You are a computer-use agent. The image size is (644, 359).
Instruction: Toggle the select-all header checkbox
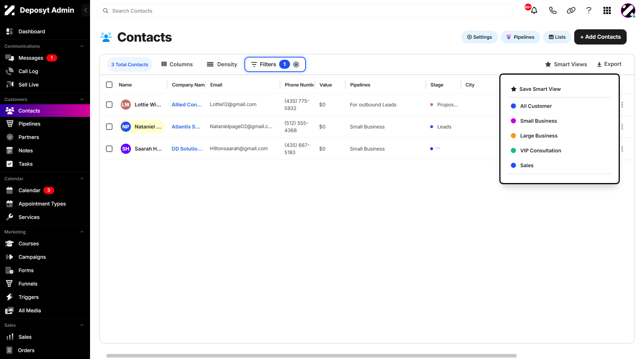tap(109, 85)
